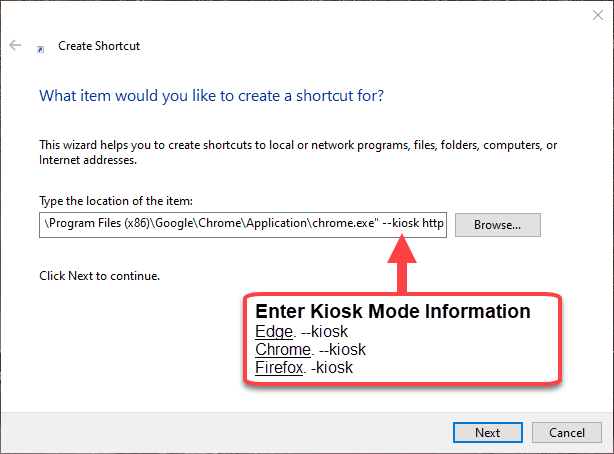
Task: Click the wizard description paragraph text
Action: pos(298,152)
